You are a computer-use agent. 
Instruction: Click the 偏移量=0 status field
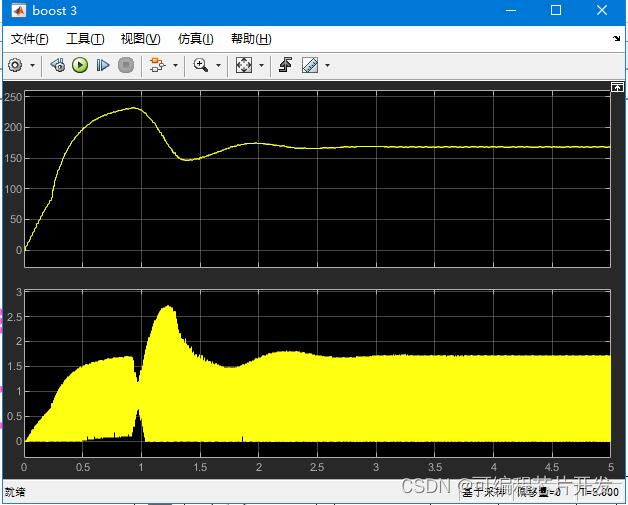coord(538,492)
